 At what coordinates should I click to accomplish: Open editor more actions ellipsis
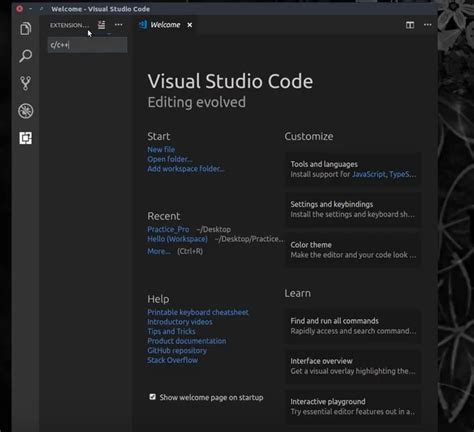(x=428, y=25)
